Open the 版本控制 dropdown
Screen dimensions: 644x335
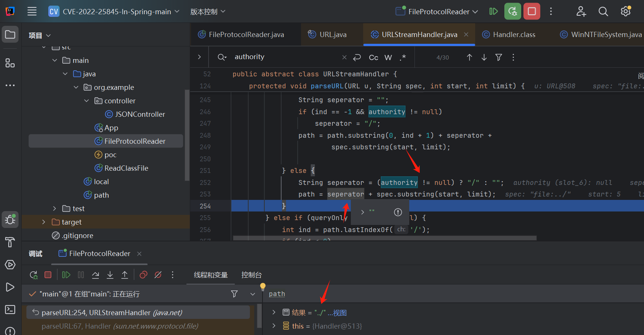pyautogui.click(x=208, y=12)
